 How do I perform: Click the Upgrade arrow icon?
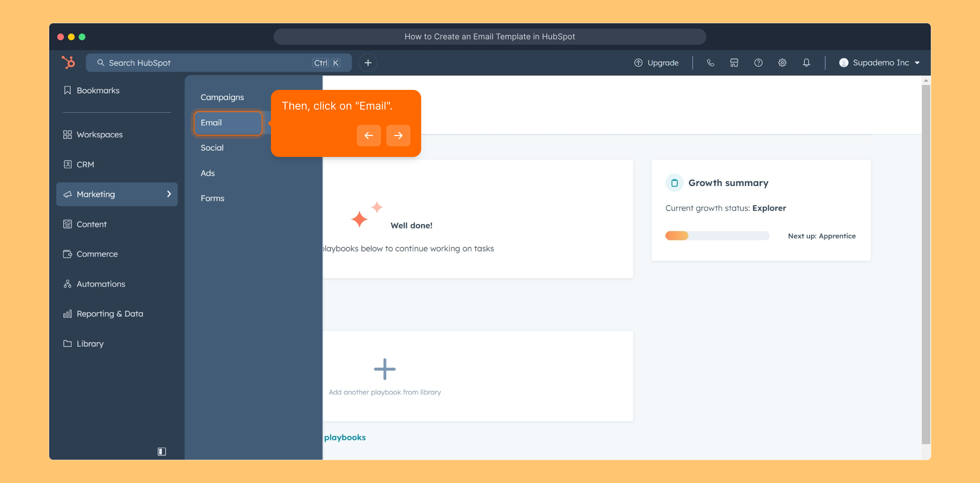click(x=638, y=63)
